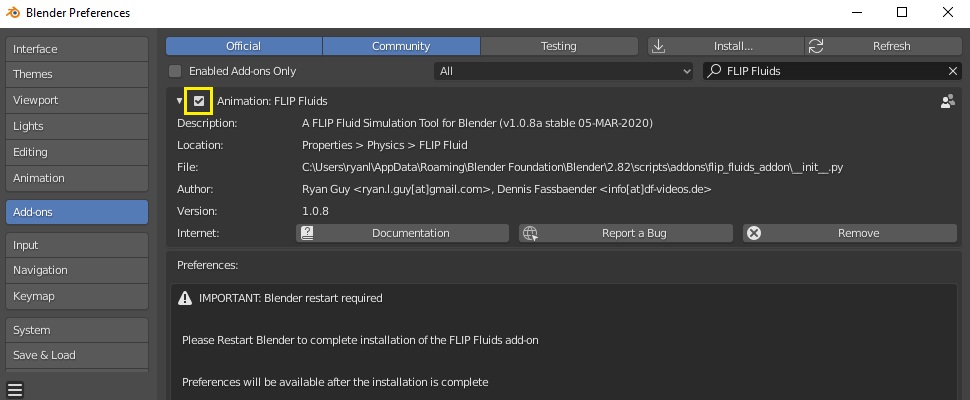Open the System preferences tab
Viewport: 970px width, 400px height.
pos(77,330)
